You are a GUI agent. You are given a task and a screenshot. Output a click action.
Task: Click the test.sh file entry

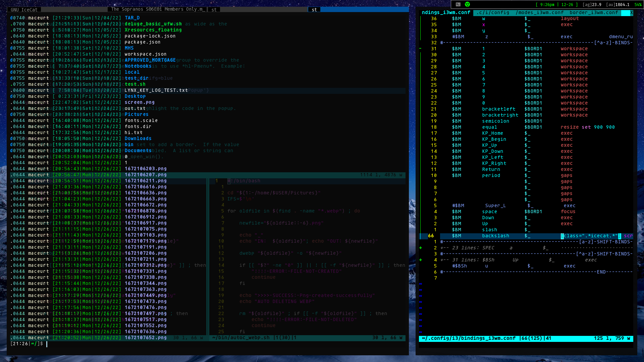(x=135, y=84)
